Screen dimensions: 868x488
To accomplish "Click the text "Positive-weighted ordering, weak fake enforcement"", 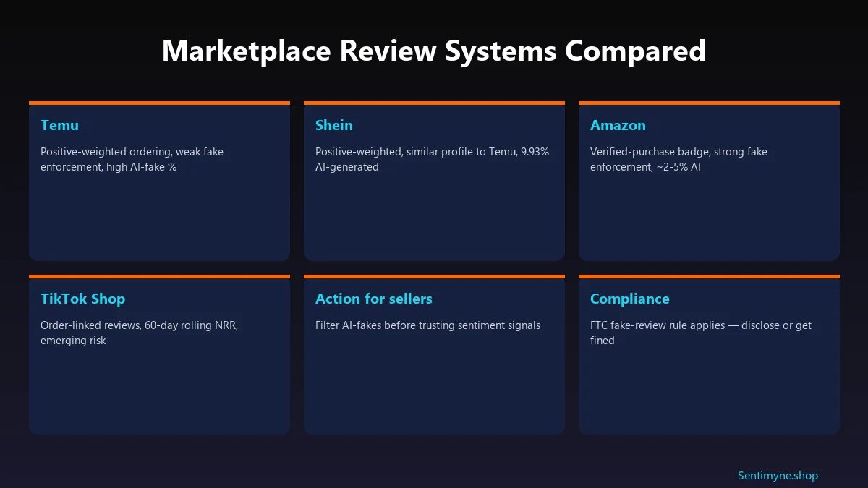I will (132, 159).
